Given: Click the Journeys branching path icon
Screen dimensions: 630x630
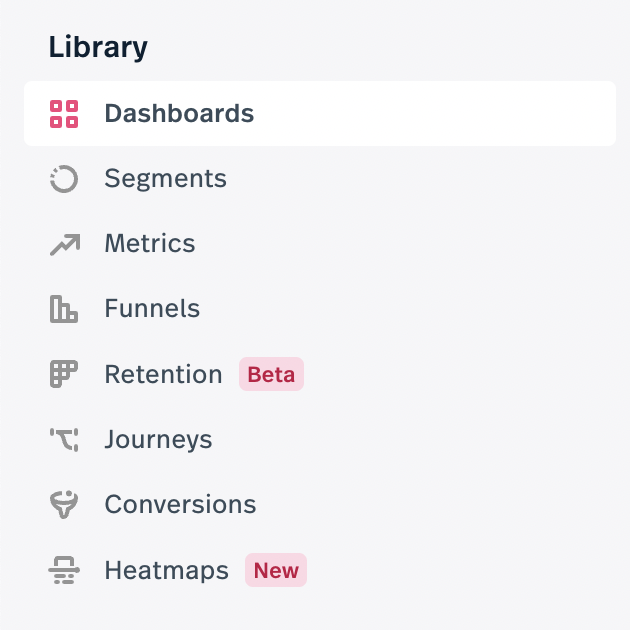Looking at the screenshot, I should click(x=64, y=440).
